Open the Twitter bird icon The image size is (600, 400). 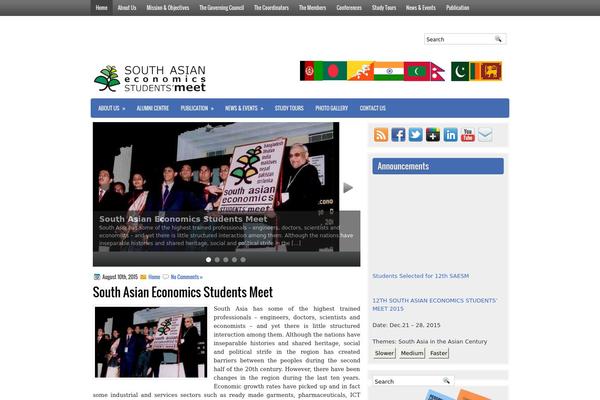pos(416,135)
